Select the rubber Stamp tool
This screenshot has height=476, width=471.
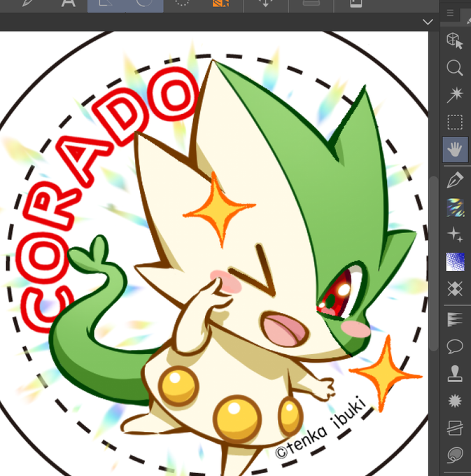point(455,373)
